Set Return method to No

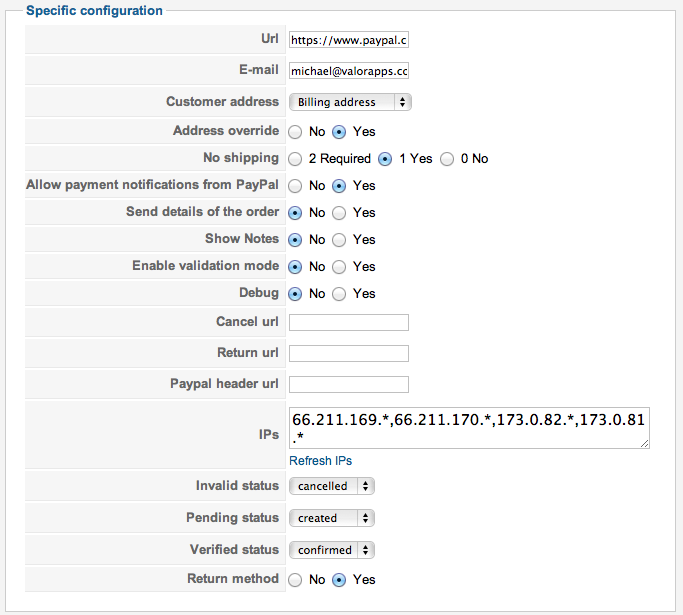tap(295, 579)
